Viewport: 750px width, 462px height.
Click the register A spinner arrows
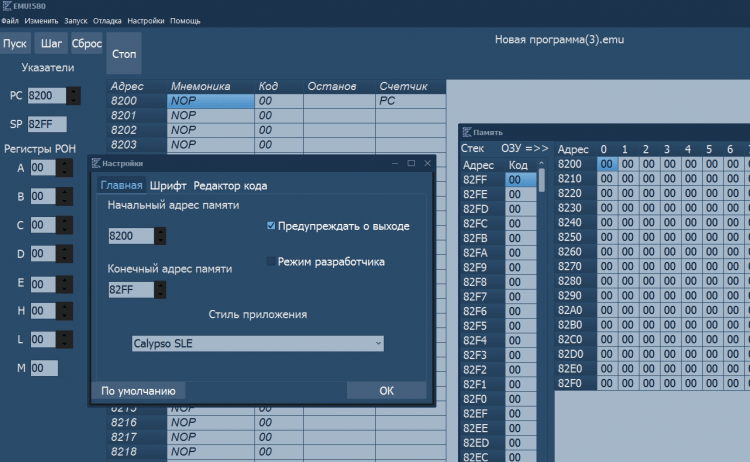[64, 168]
